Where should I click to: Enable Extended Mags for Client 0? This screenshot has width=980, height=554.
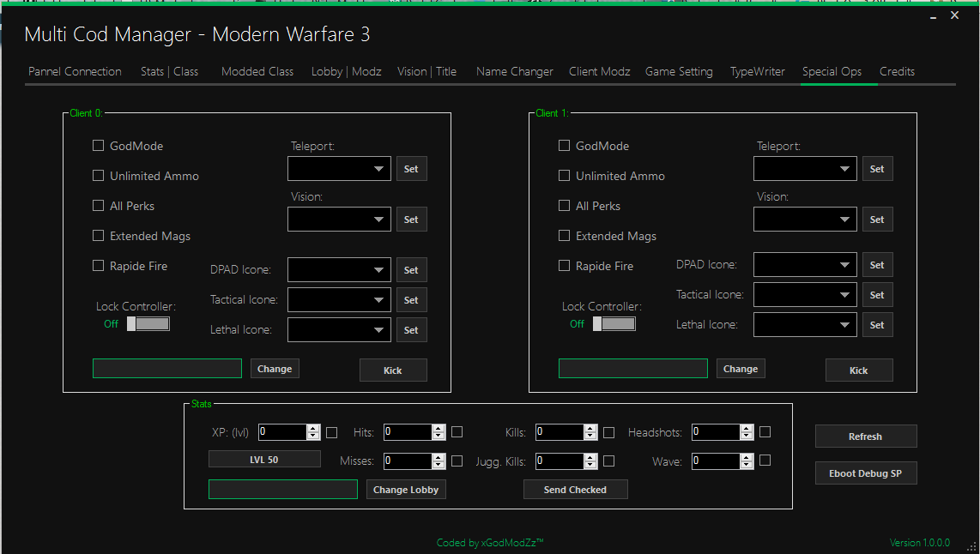[x=98, y=236]
